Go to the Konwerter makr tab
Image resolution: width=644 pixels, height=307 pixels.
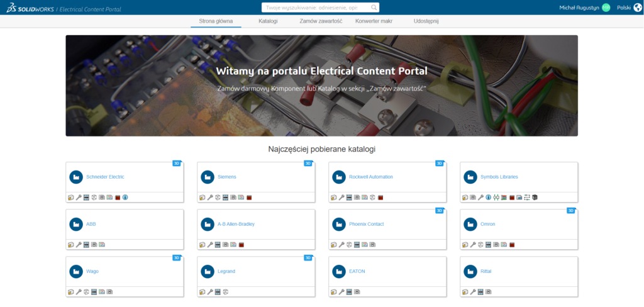coord(374,21)
